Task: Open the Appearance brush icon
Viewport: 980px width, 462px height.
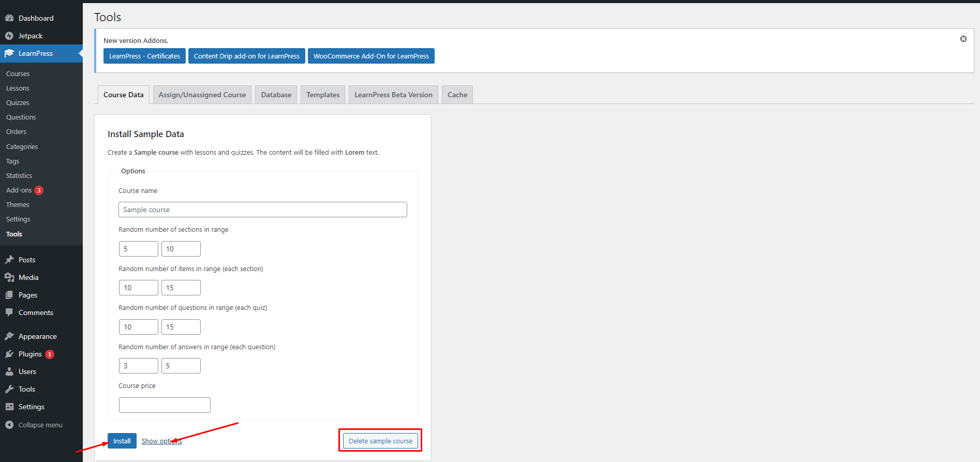Action: click(x=9, y=336)
